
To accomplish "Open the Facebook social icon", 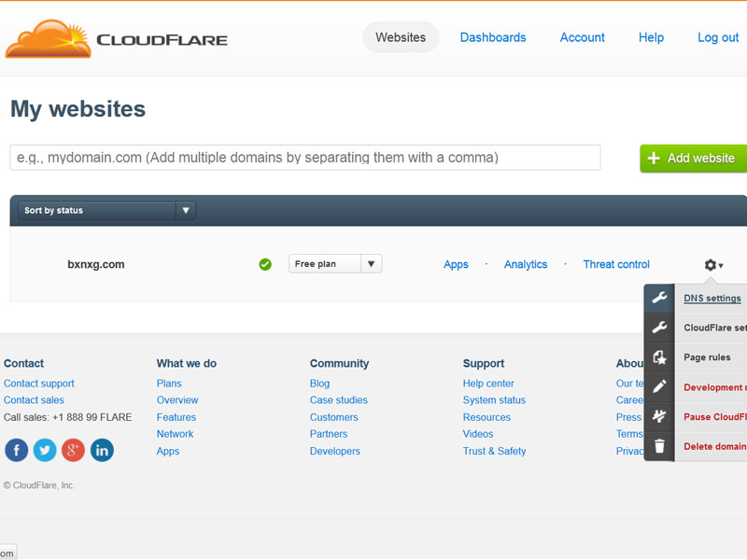I will point(17,450).
